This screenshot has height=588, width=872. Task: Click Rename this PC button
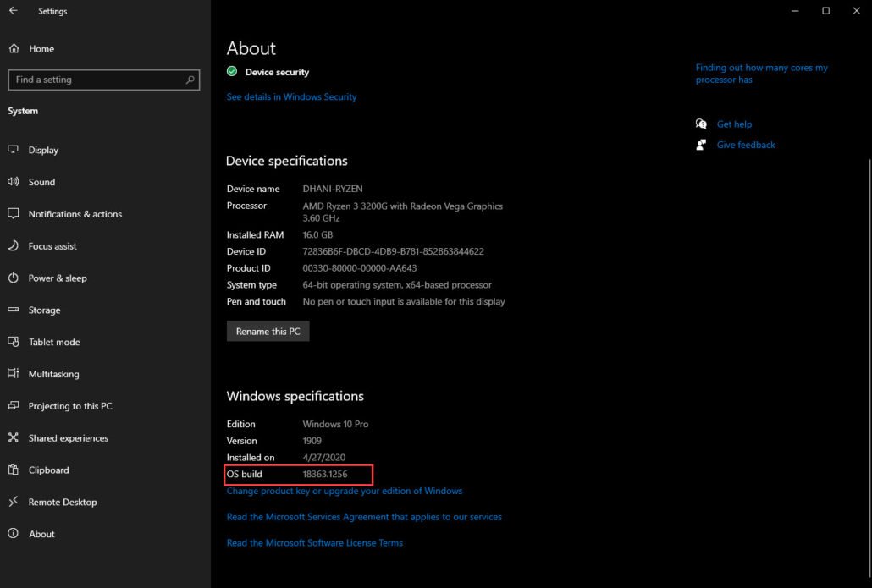(x=268, y=332)
